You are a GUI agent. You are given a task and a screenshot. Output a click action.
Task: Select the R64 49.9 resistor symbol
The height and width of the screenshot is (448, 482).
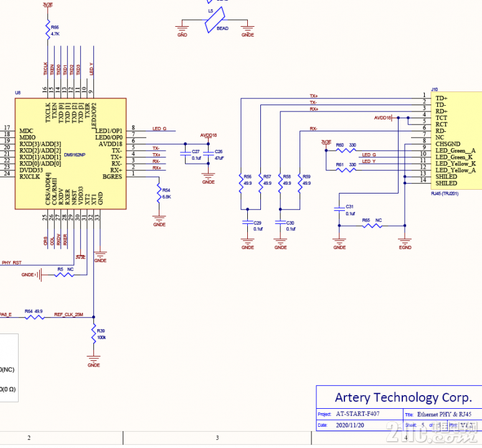point(34,317)
